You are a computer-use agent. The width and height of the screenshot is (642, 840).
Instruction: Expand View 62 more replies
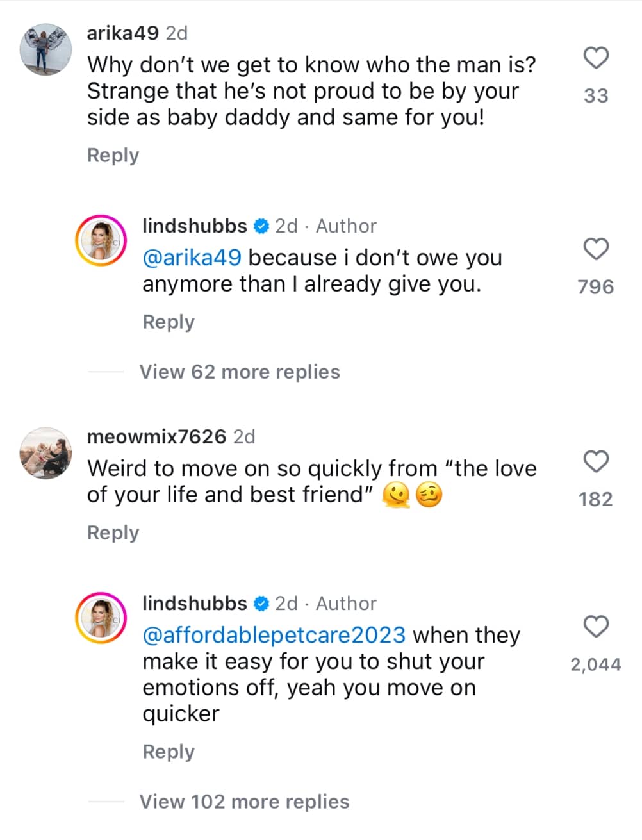point(239,372)
